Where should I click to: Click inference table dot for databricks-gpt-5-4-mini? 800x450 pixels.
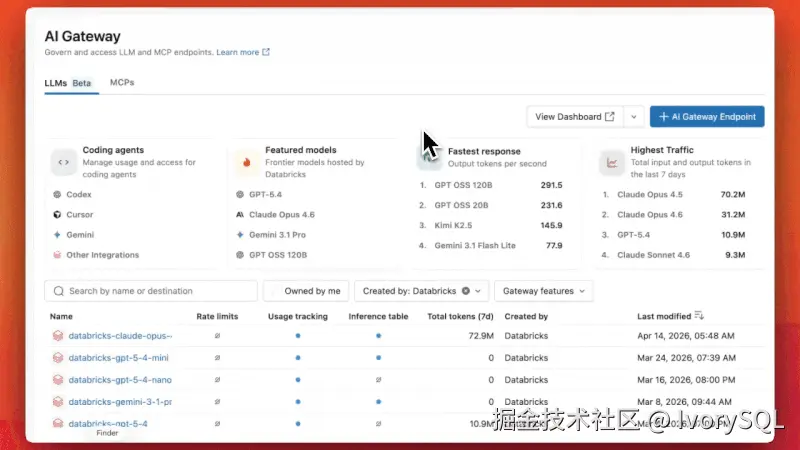point(379,358)
